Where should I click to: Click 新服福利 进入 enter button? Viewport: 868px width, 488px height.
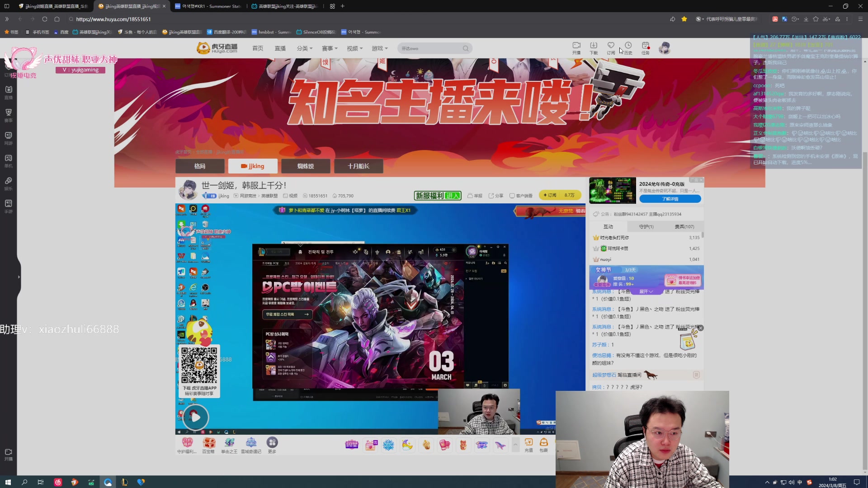click(438, 196)
